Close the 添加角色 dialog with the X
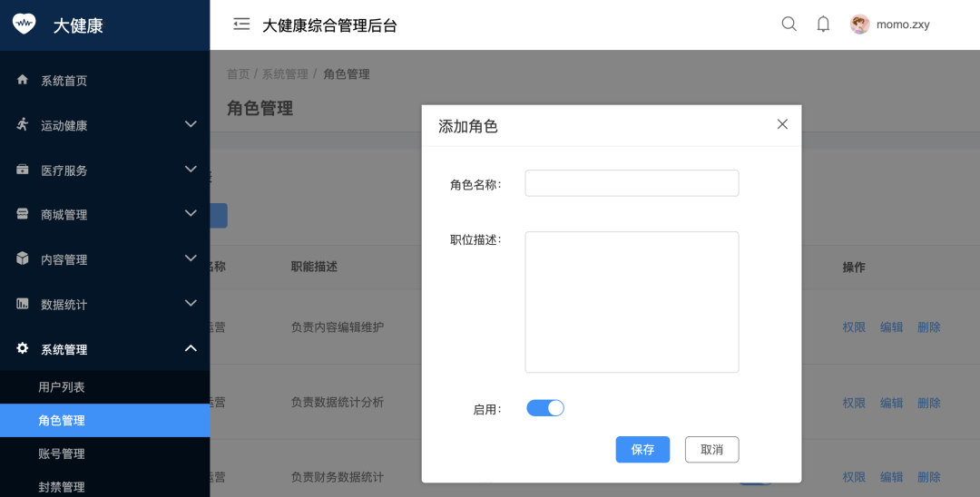This screenshot has width=980, height=497. [x=782, y=124]
